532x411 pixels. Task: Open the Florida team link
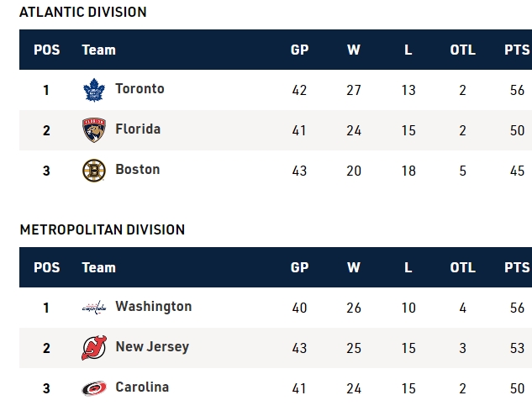pos(138,129)
